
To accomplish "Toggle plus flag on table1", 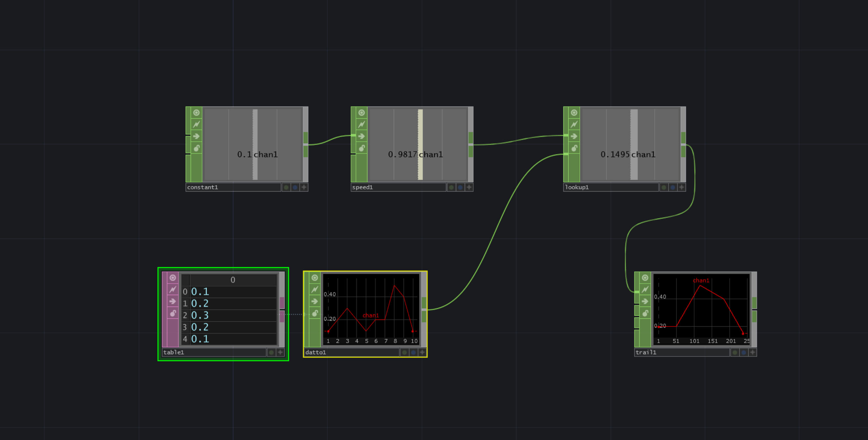I will click(x=280, y=352).
